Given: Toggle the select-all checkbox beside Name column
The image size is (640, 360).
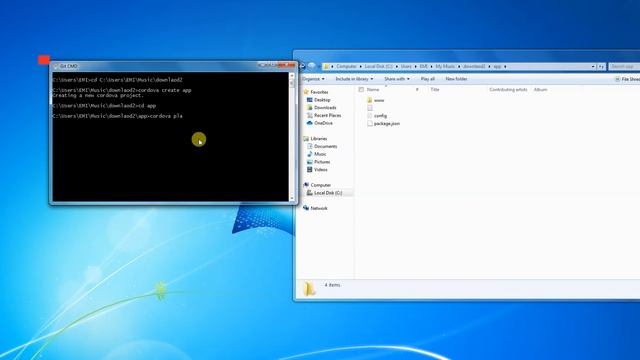Looking at the screenshot, I should click(361, 89).
